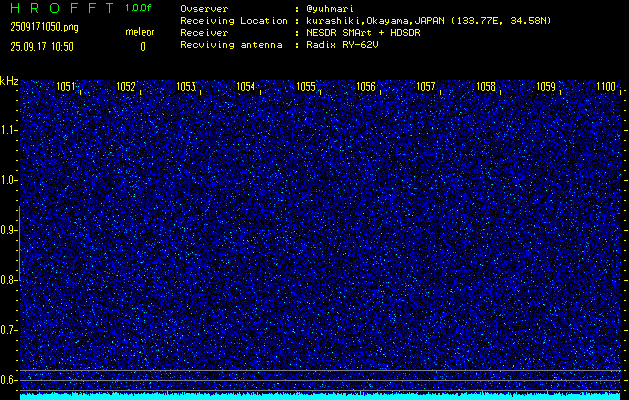Click the date stamp 25.09.17 10:50
The height and width of the screenshot is (400, 629).
coord(42,47)
